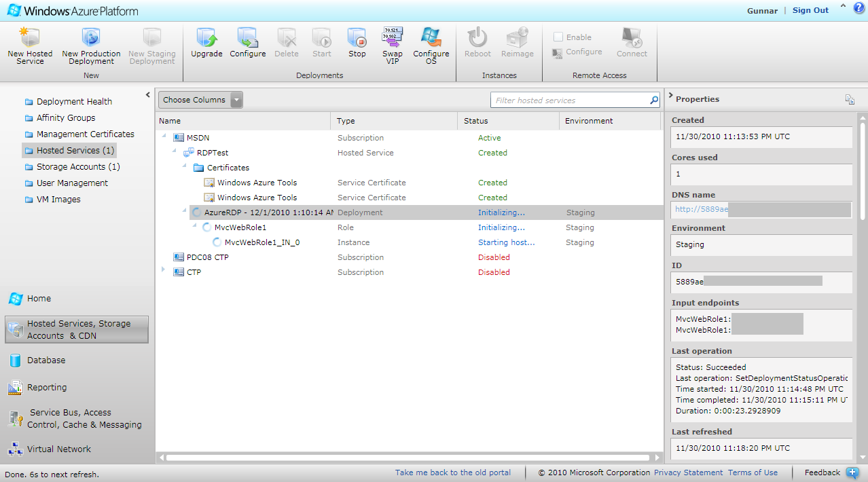Sort by the Name column header
This screenshot has width=868, height=482.
[x=243, y=121]
